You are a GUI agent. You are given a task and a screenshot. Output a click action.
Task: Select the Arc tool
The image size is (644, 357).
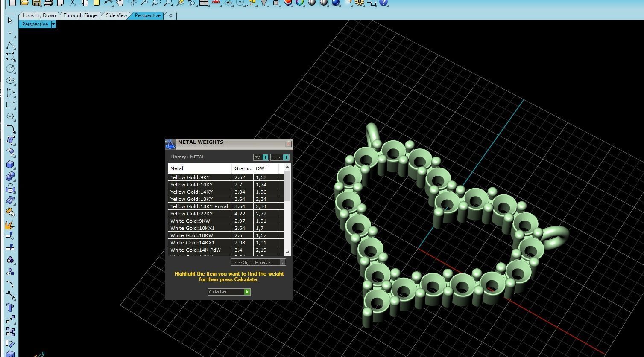[10, 93]
